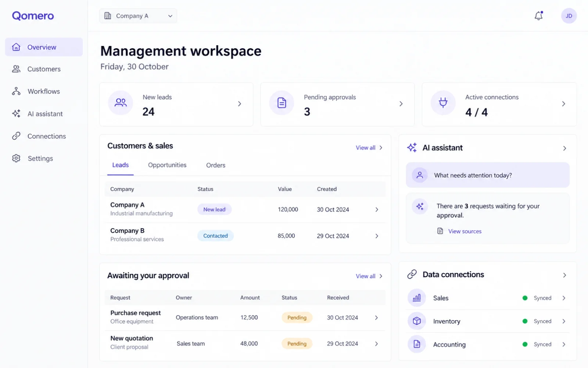Go to Overview in sidebar
Viewport: 588px width, 368px height.
pyautogui.click(x=44, y=47)
